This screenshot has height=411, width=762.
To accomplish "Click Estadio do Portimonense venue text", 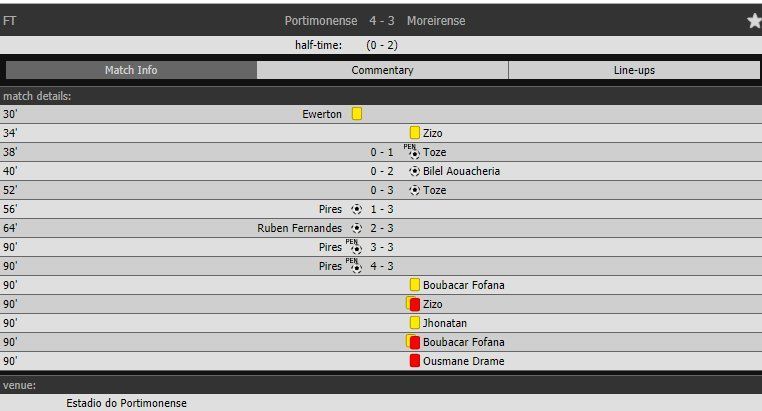I will pyautogui.click(x=126, y=403).
